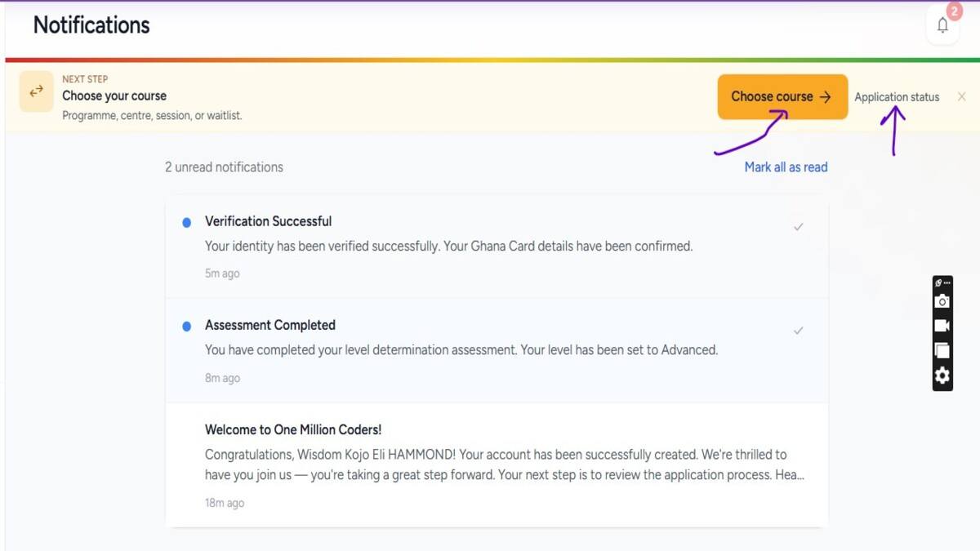Click the stacked squares icon in floating toolbar
Image resolution: width=980 pixels, height=551 pixels.
[x=942, y=350]
